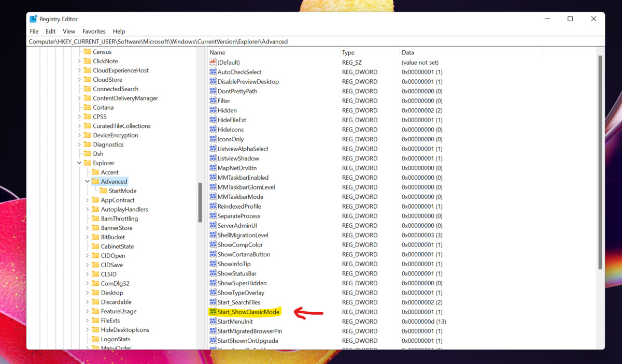Click the folder icon for CLSID key

95,274
